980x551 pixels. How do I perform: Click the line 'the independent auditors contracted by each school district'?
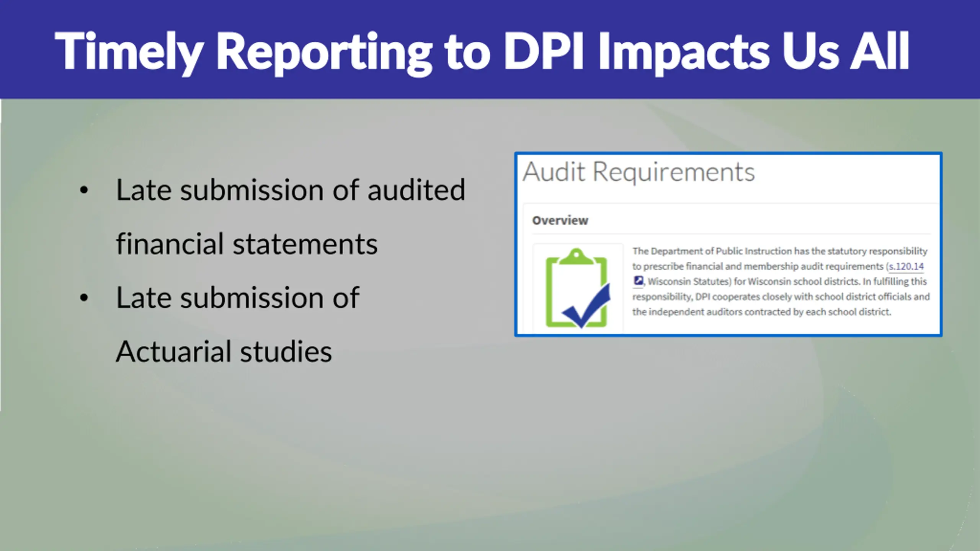(x=762, y=312)
